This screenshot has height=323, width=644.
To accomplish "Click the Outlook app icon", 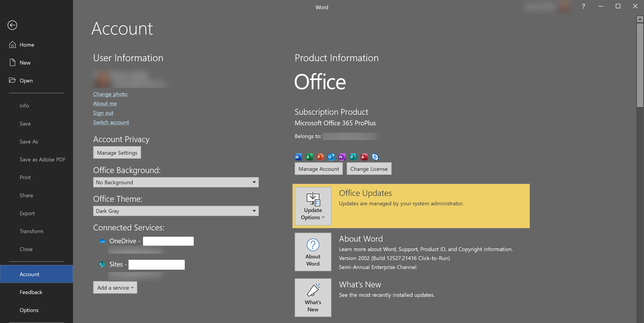I will 331,157.
